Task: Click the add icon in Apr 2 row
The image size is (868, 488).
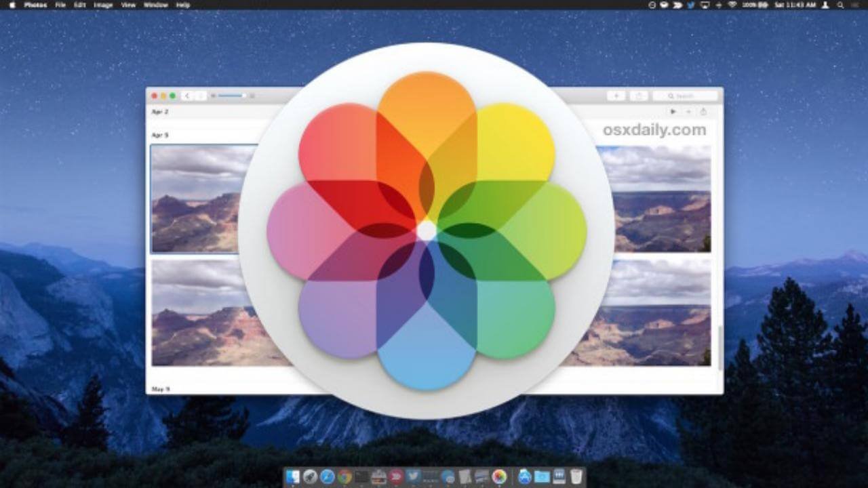Action: [x=688, y=112]
